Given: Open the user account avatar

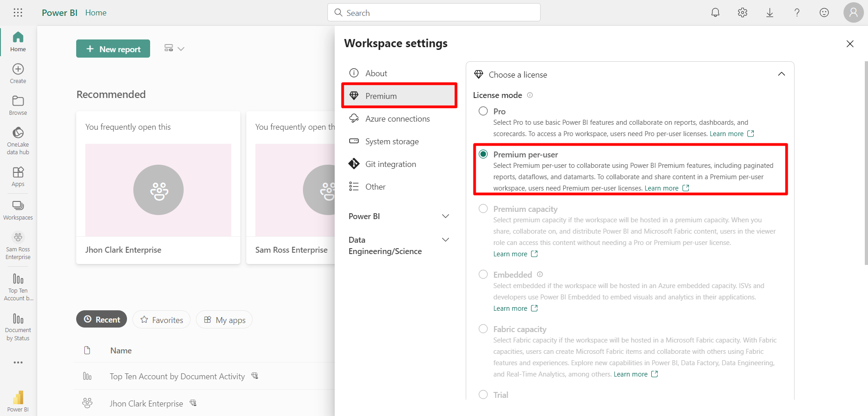Looking at the screenshot, I should coord(853,12).
